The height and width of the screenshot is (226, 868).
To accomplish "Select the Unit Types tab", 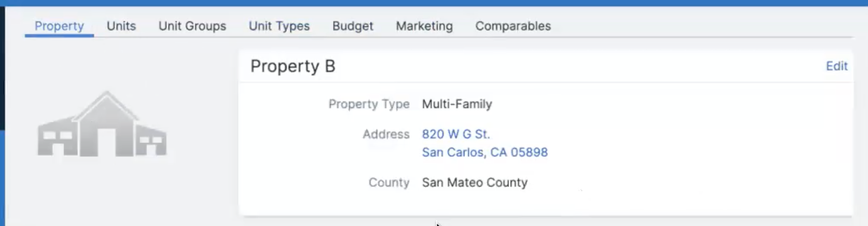I will [x=279, y=26].
